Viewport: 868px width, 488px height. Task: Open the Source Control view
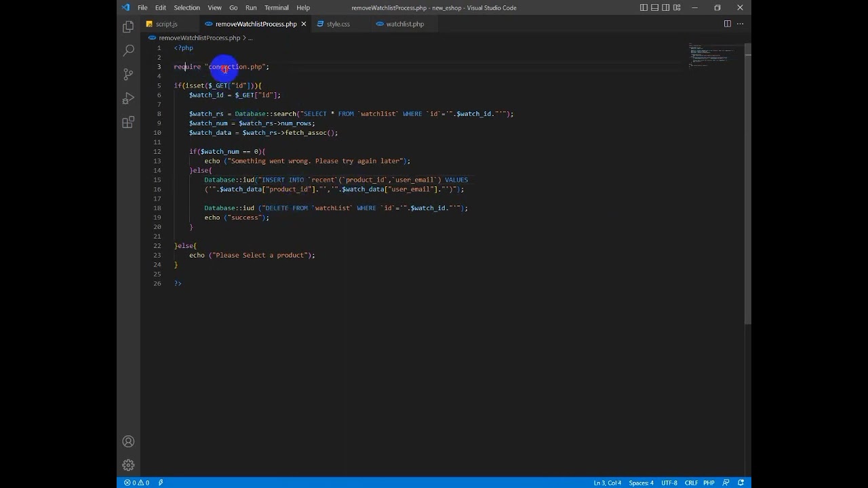tap(128, 75)
